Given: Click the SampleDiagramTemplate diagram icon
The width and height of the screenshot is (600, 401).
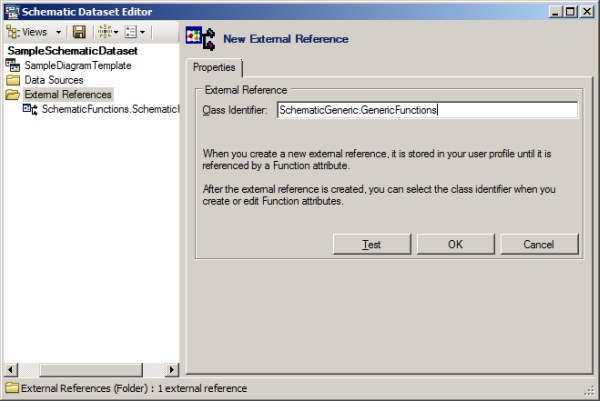Looking at the screenshot, I should pos(12,65).
